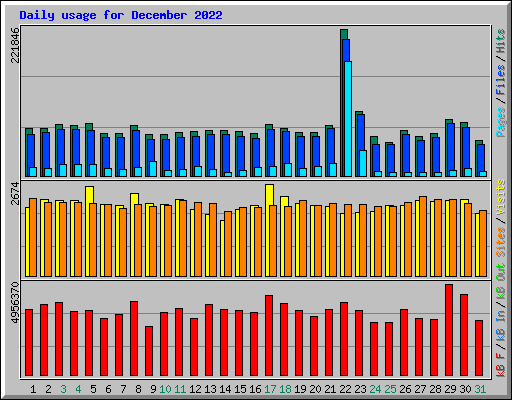Click the kilobytes axis value 4956370
The image size is (512, 400).
[15, 303]
